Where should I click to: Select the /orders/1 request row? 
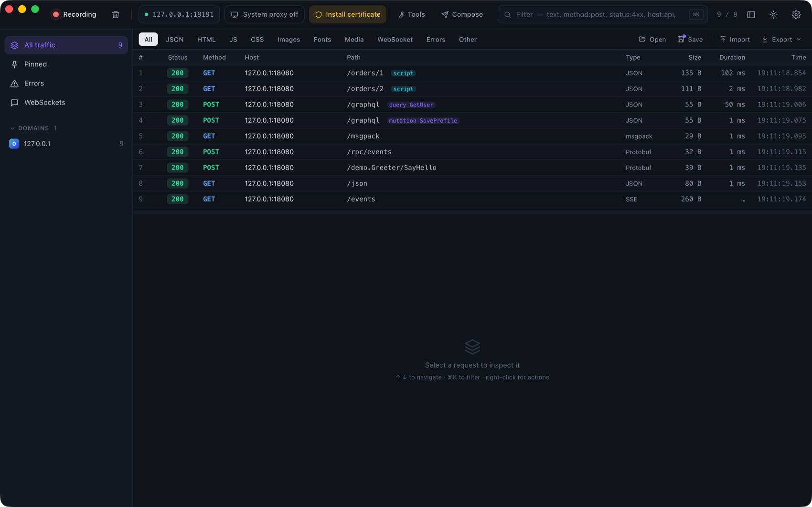click(472, 73)
